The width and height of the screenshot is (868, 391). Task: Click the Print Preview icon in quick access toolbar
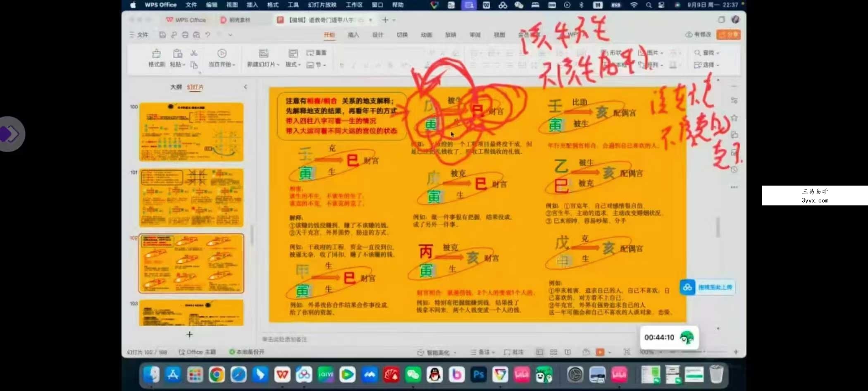(x=196, y=35)
